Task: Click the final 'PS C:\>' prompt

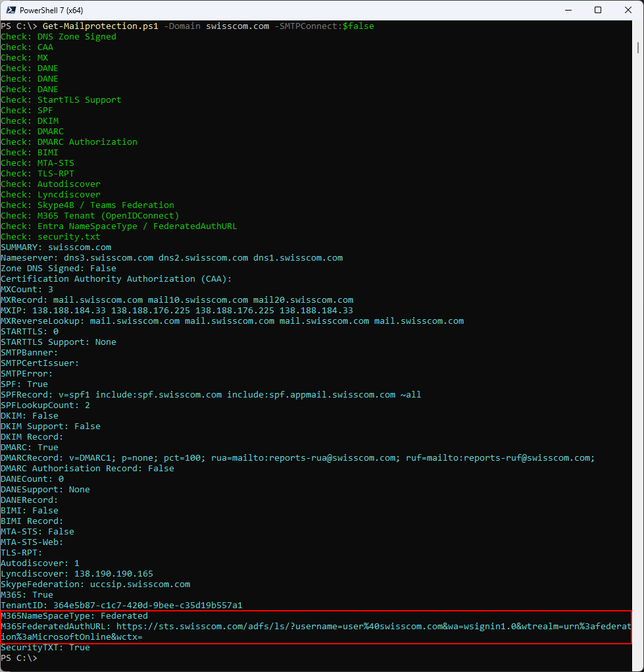Action: tap(19, 658)
